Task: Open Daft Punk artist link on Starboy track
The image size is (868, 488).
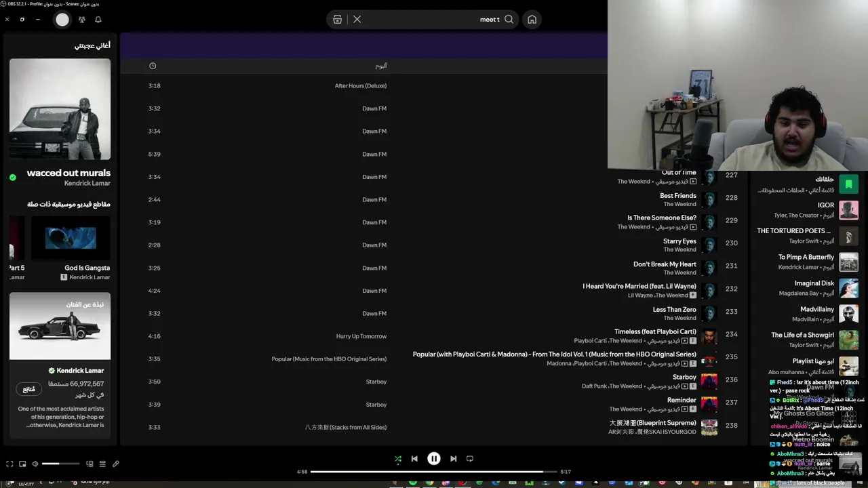Action: coord(594,386)
